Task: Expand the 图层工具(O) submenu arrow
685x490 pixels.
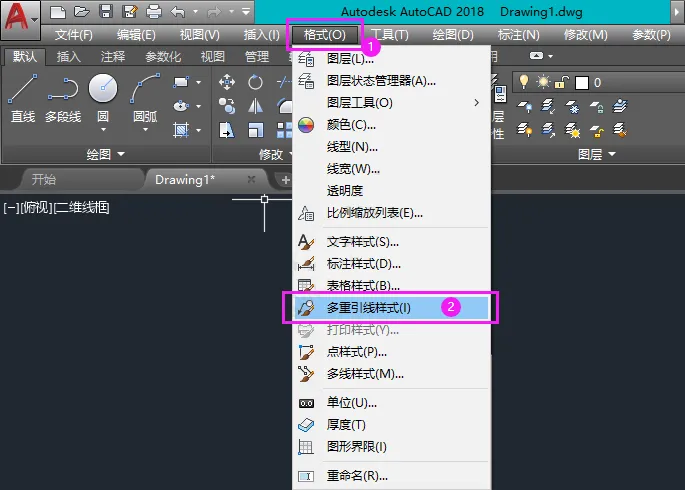Action: (x=476, y=103)
